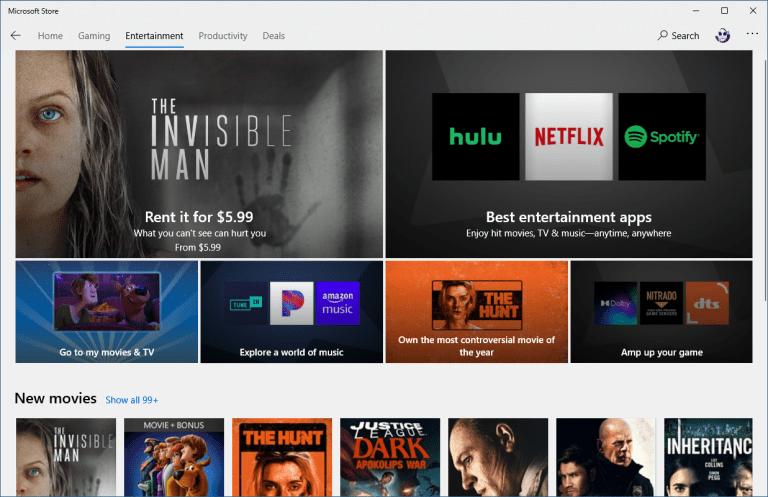Click the Nitrado app icon
Image resolution: width=768 pixels, height=497 pixels.
click(661, 303)
